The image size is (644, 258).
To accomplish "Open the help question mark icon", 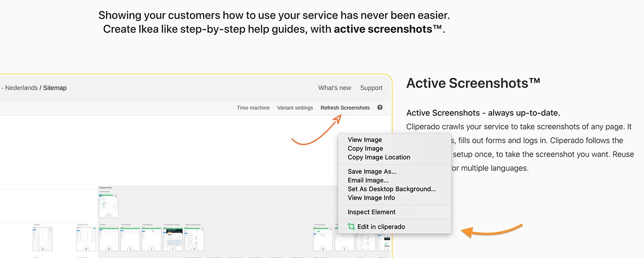I will tap(380, 107).
